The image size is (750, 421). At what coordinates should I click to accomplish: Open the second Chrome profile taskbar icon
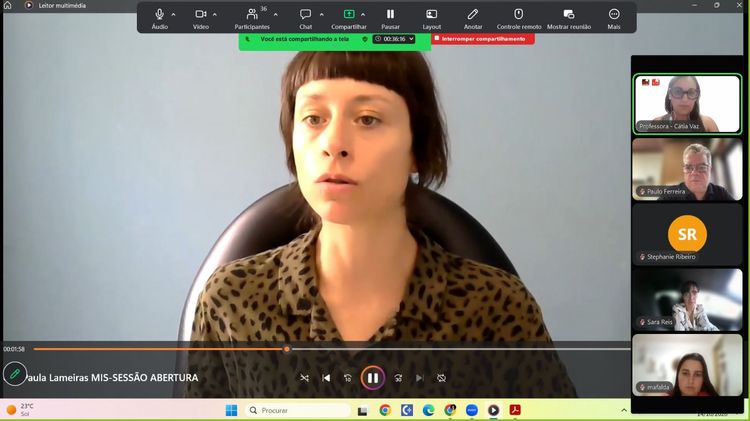pos(450,410)
